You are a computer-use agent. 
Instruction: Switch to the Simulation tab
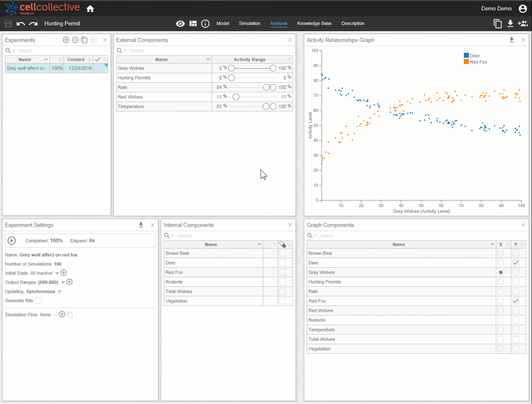click(249, 23)
